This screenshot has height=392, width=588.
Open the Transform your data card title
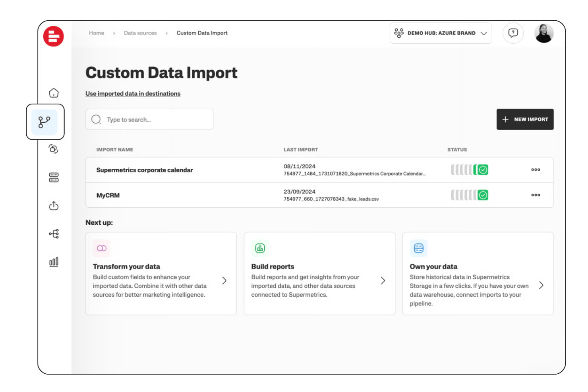(126, 266)
